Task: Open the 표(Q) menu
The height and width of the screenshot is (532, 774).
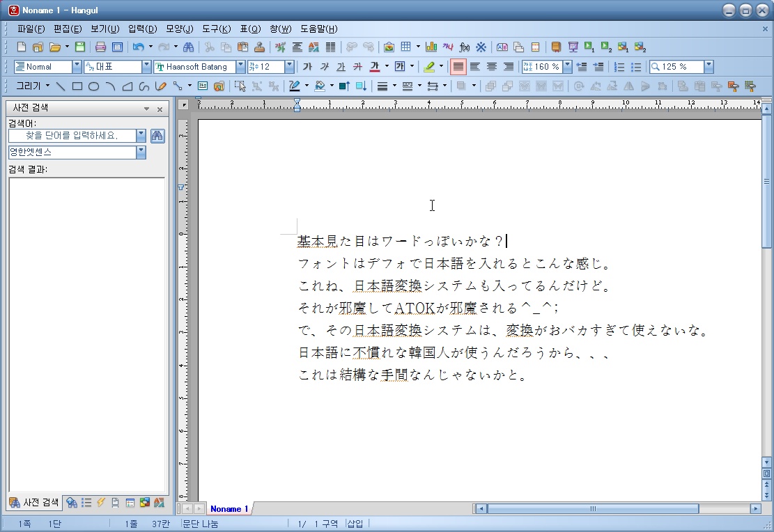Action: coord(250,29)
